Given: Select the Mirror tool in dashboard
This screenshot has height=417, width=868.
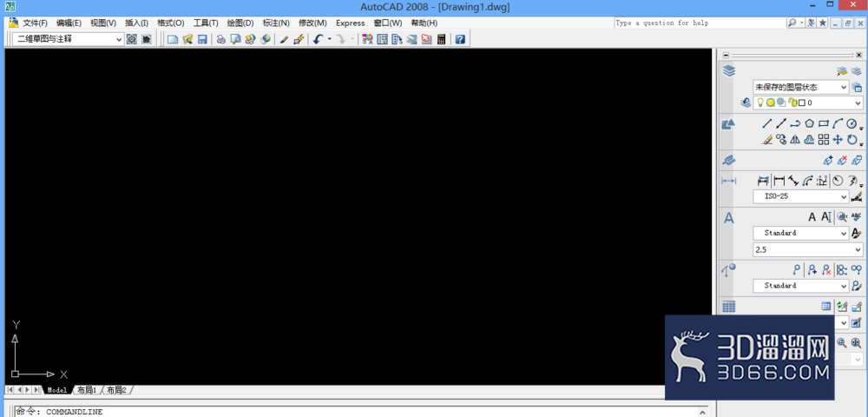Looking at the screenshot, I should [x=795, y=140].
